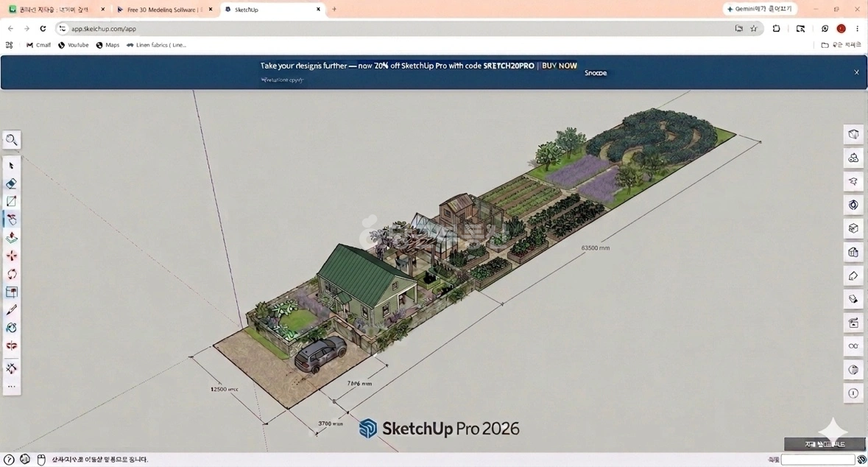This screenshot has width=868, height=467.
Task: Open the Chrome three-dot menu
Action: [858, 29]
